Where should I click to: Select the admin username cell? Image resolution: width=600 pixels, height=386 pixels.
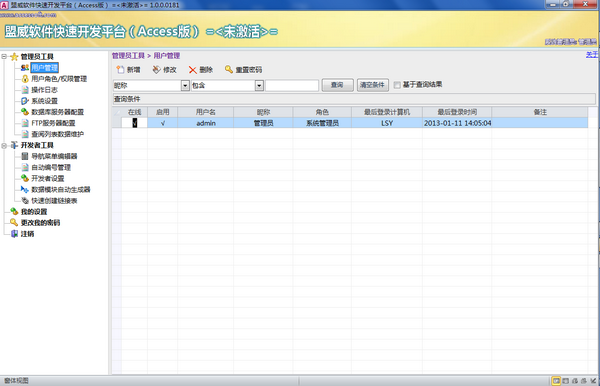pos(206,123)
